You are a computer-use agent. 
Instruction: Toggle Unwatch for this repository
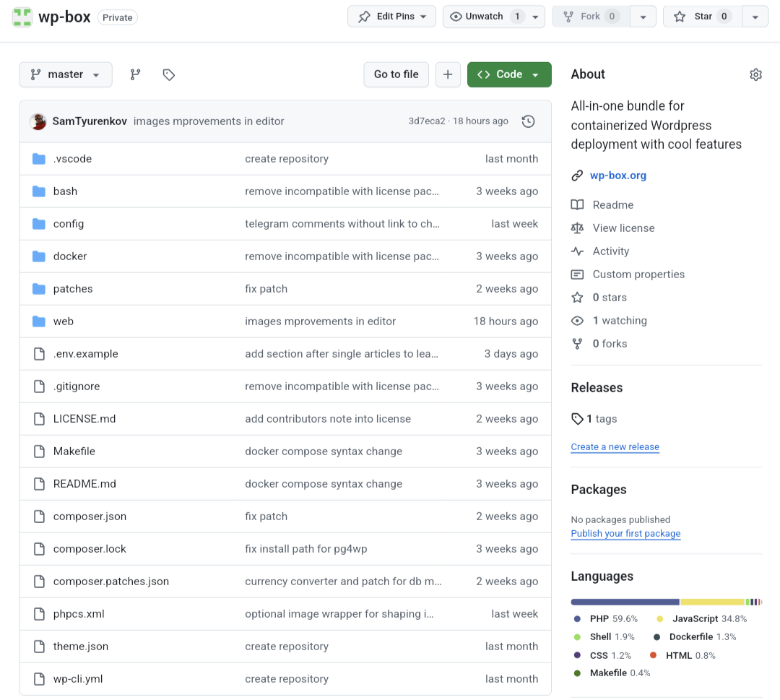[483, 17]
